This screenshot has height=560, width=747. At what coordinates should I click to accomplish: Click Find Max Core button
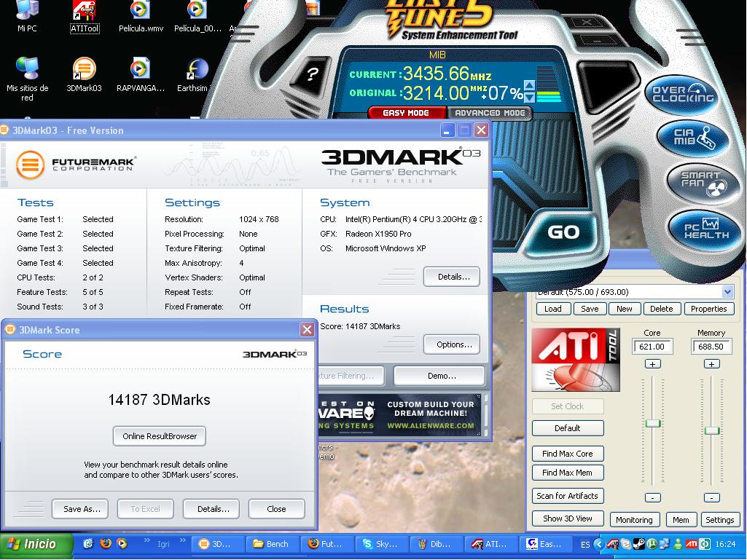(x=567, y=454)
